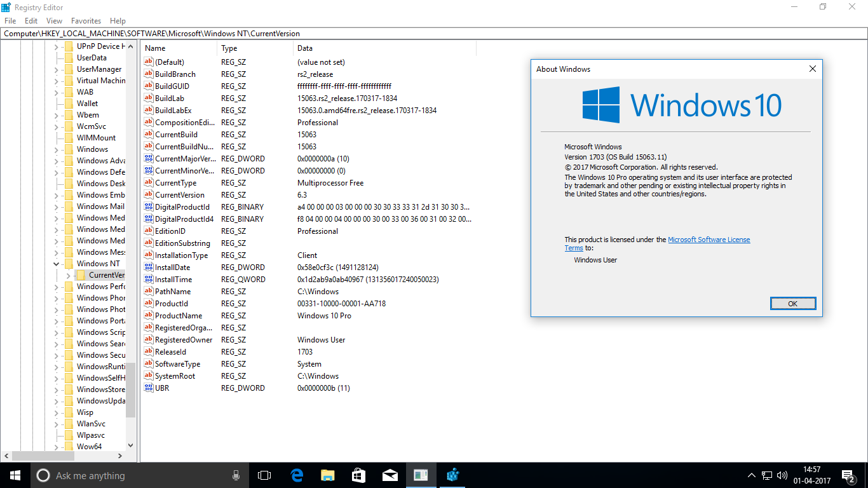Click the winver taskbar icon
The height and width of the screenshot is (488, 868).
pyautogui.click(x=421, y=475)
